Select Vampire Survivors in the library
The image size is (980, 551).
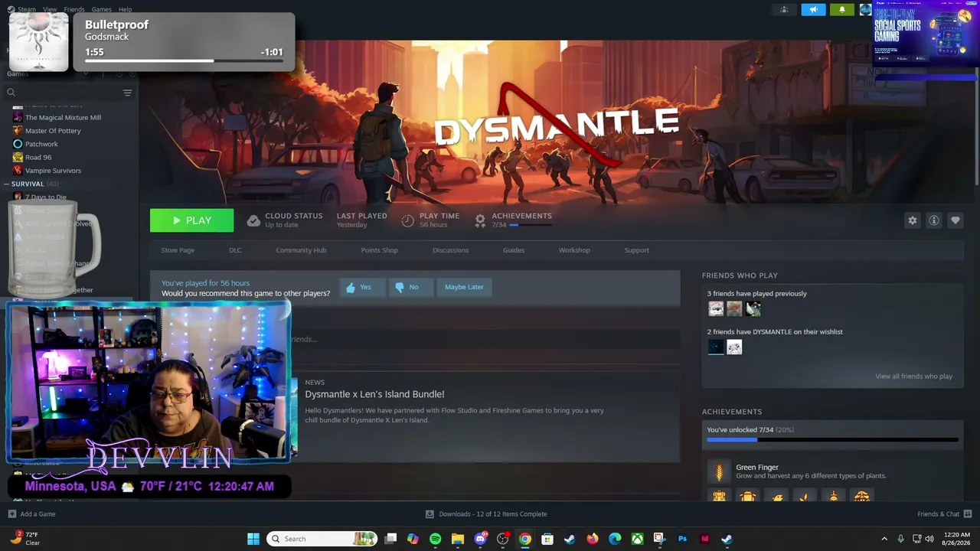pyautogui.click(x=53, y=171)
